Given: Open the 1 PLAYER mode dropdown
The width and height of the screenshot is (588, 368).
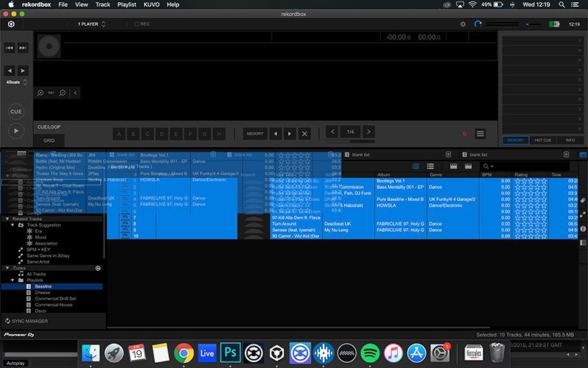Looking at the screenshot, I should [x=91, y=24].
